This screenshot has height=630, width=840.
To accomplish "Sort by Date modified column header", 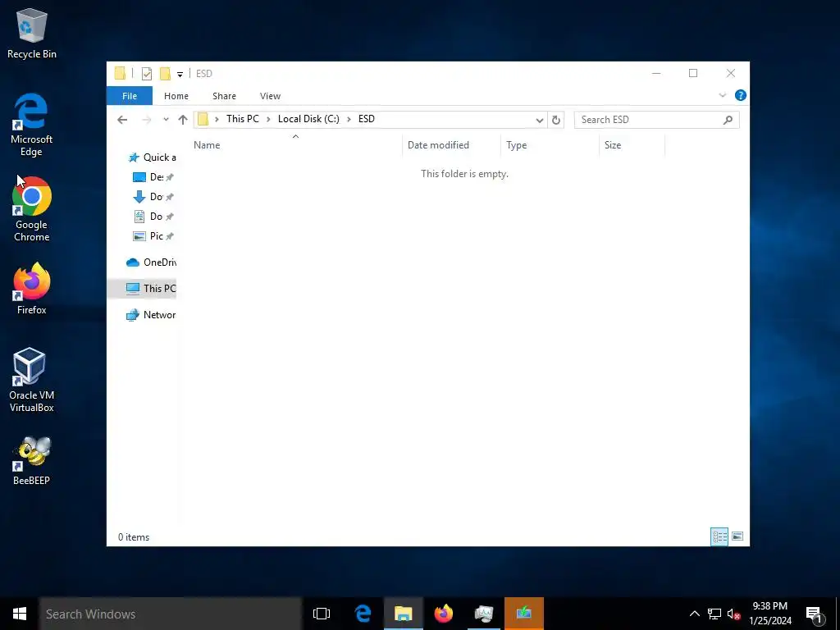I will (451, 145).
